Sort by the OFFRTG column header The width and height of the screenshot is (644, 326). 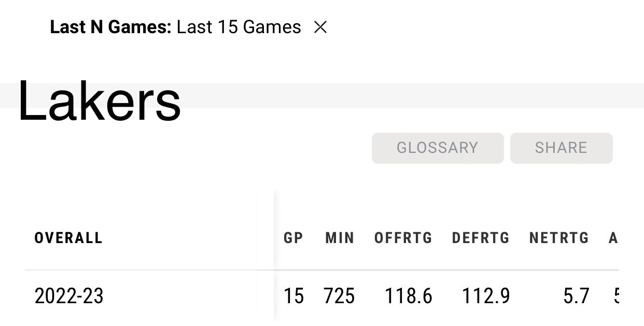pos(403,238)
